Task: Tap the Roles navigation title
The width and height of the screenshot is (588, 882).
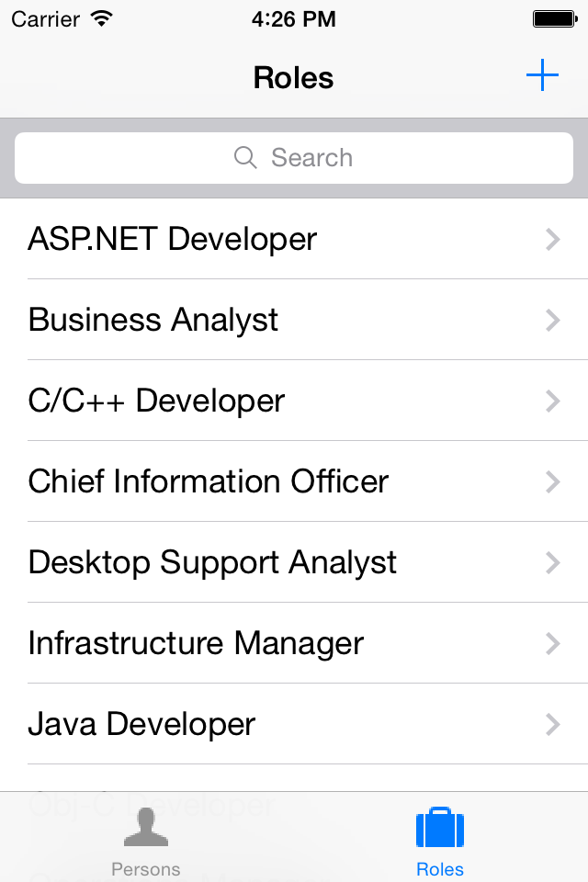Action: click(293, 77)
